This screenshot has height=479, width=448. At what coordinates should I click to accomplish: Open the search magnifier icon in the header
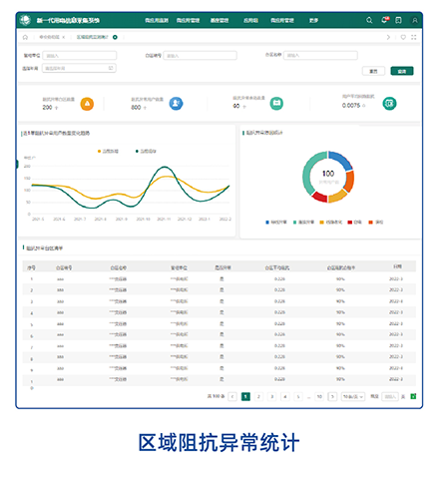[369, 20]
